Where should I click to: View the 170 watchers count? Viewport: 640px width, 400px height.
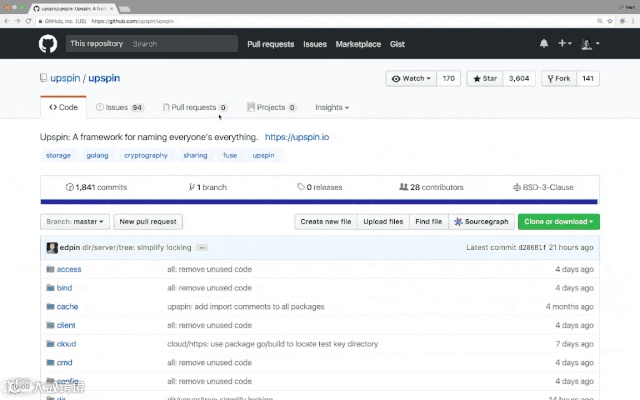tap(449, 78)
